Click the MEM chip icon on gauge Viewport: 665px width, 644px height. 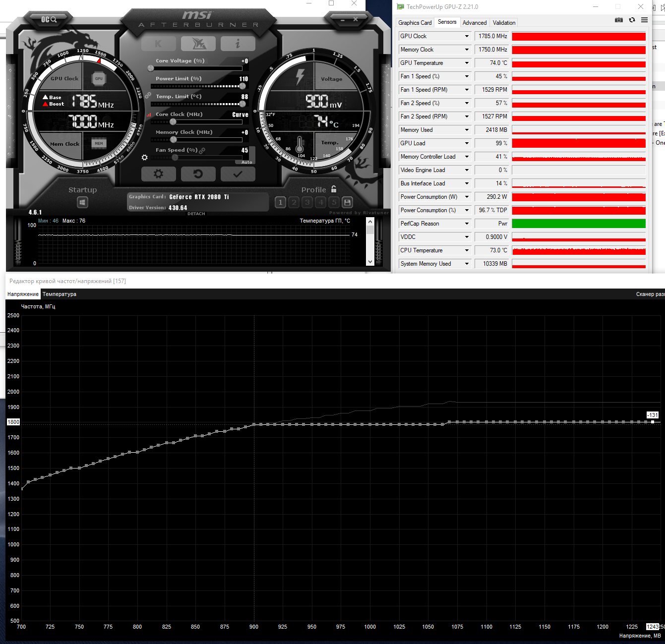point(99,143)
